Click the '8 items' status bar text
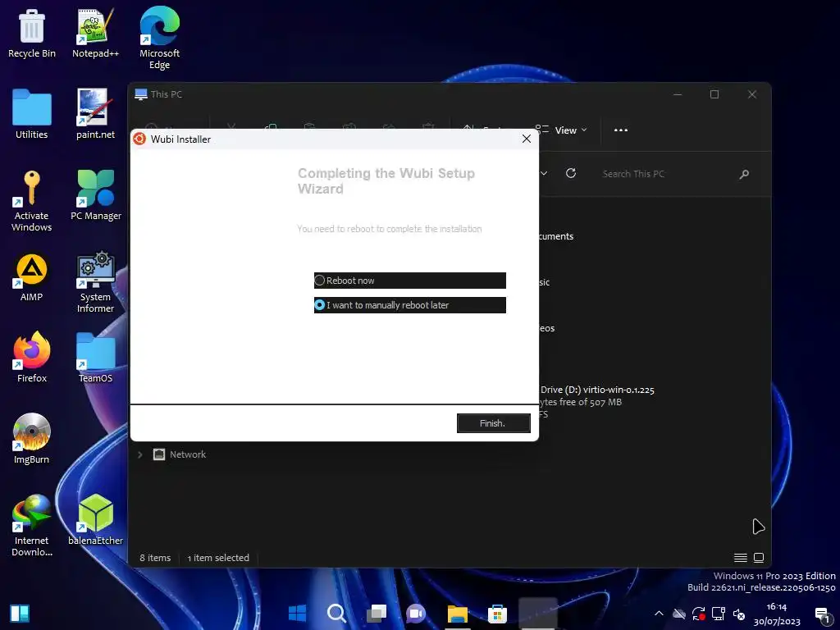The width and height of the screenshot is (840, 630). 155,558
